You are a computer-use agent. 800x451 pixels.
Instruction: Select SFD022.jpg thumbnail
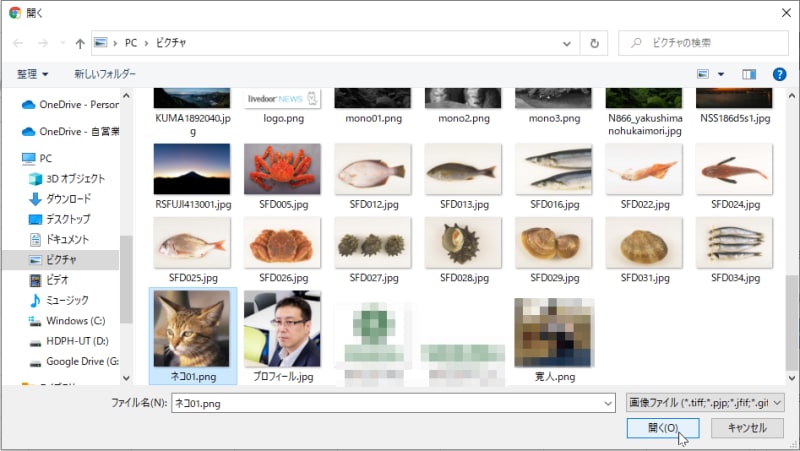pyautogui.click(x=644, y=169)
